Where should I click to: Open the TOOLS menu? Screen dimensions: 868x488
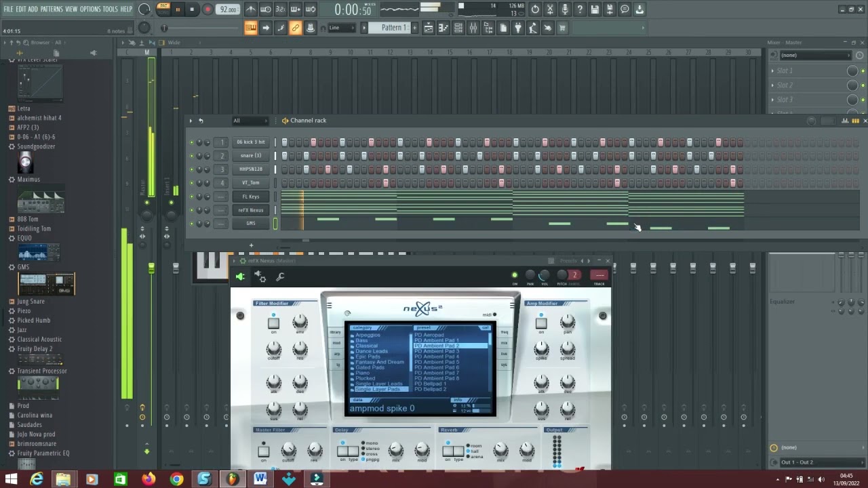(111, 9)
